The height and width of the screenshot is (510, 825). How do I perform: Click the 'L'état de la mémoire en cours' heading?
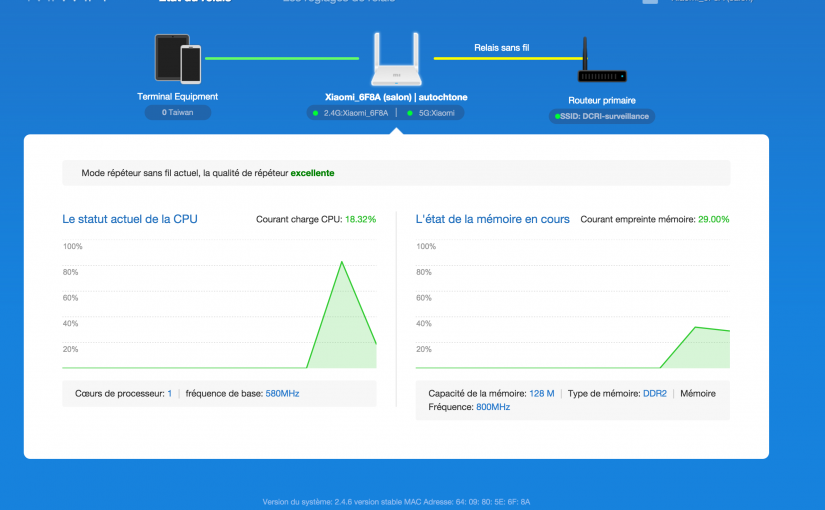pos(492,219)
